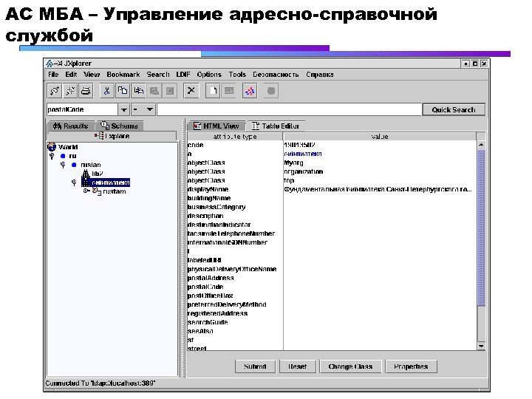
Task: Click the value column header
Action: (380, 137)
